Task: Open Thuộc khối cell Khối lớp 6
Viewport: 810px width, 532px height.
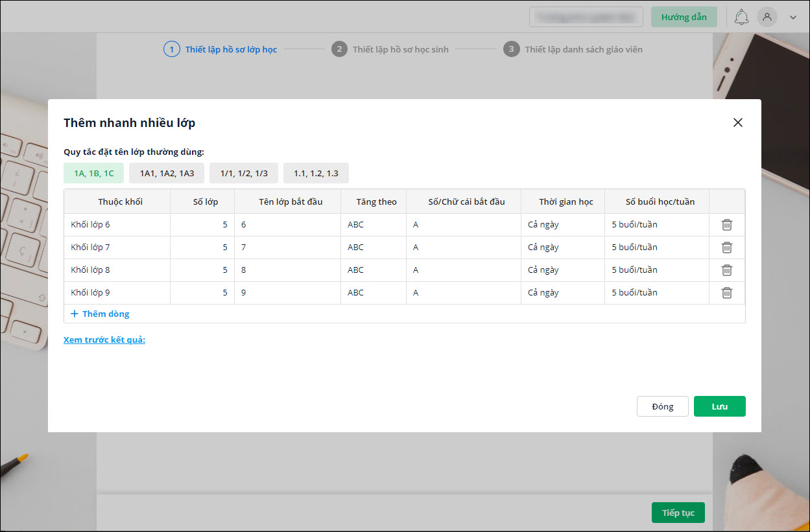Action: tap(117, 225)
